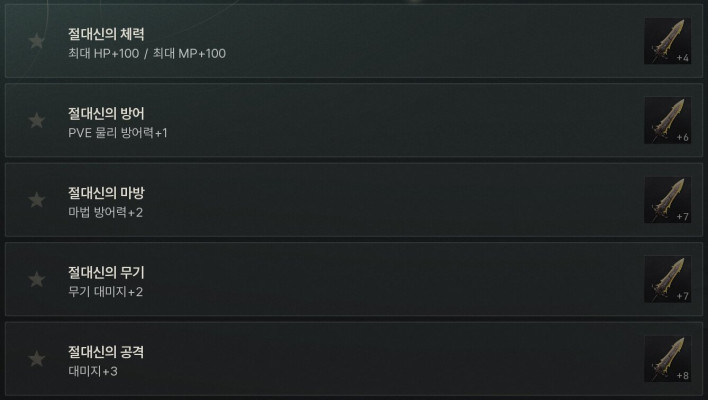708x400 pixels.
Task: Click the 무기 대미지+2 effect text
Action: tap(106, 292)
